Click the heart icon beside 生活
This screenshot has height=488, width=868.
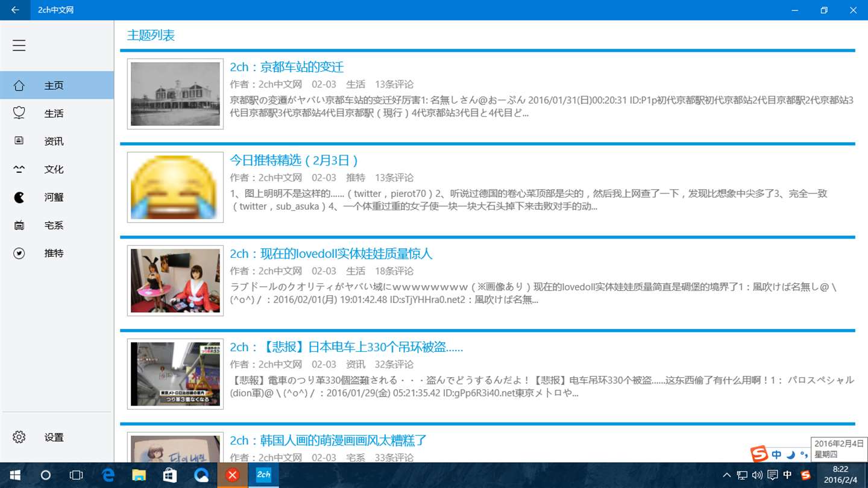(x=19, y=113)
